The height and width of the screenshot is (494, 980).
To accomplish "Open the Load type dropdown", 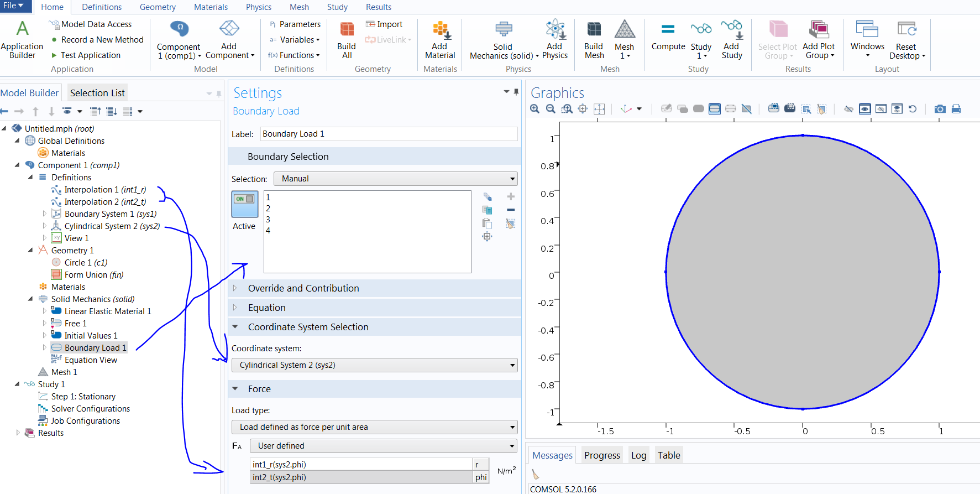I will coord(374,427).
